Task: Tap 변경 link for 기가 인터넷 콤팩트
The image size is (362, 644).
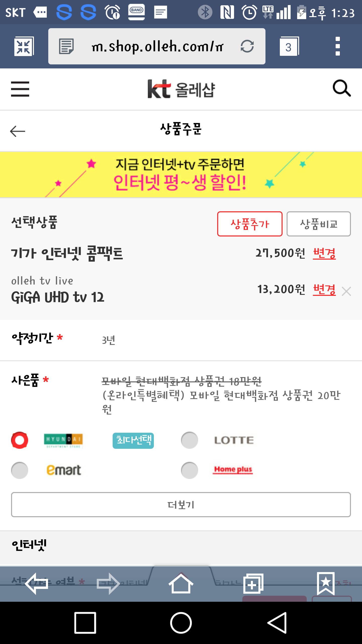Action: [324, 253]
